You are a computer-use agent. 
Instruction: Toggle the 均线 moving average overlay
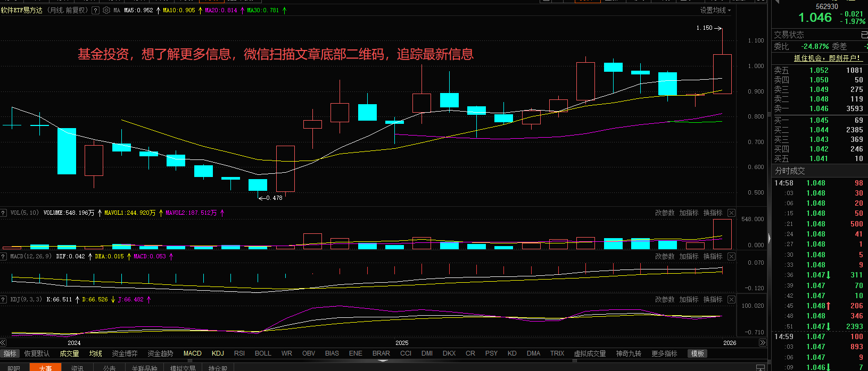(95, 353)
